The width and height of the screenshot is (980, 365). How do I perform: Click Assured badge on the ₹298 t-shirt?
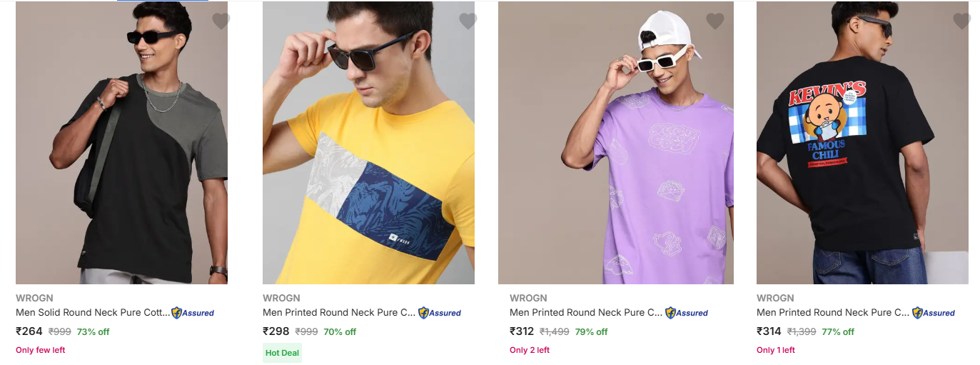[440, 313]
